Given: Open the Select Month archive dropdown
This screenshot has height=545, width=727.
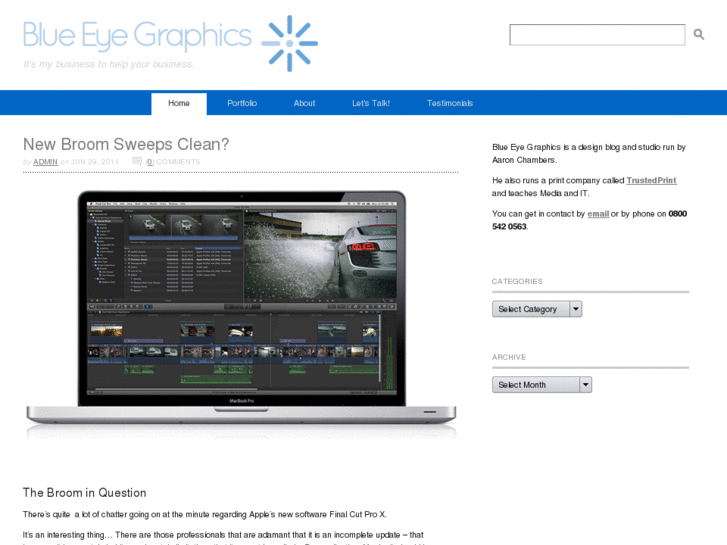Looking at the screenshot, I should [x=542, y=385].
